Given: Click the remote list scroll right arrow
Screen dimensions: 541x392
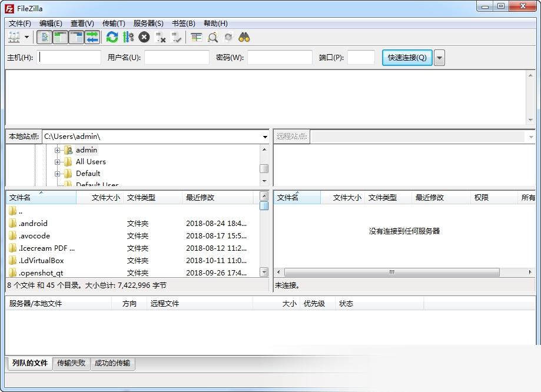Looking at the screenshot, I should click(x=530, y=273).
